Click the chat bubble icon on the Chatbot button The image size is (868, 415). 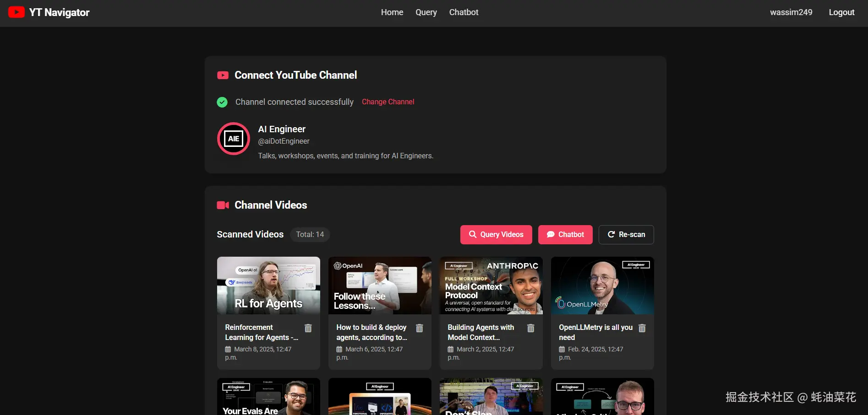click(x=551, y=234)
